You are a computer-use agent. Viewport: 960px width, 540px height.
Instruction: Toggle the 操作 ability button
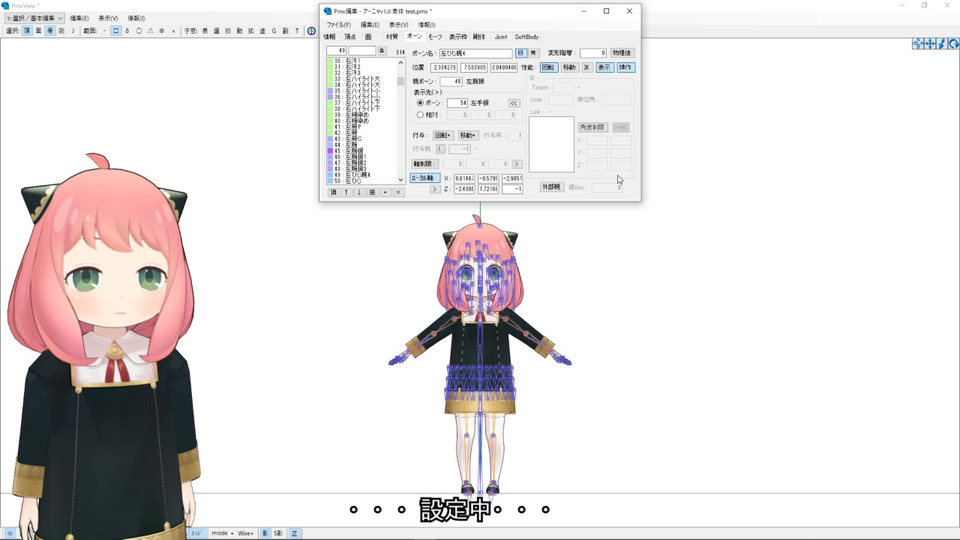coord(625,67)
